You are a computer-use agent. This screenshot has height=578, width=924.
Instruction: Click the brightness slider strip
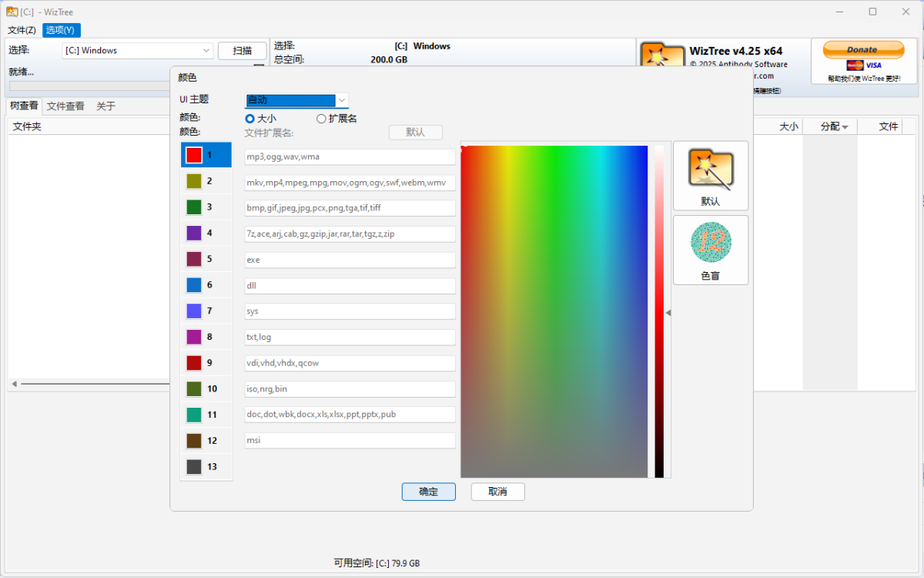(659, 311)
